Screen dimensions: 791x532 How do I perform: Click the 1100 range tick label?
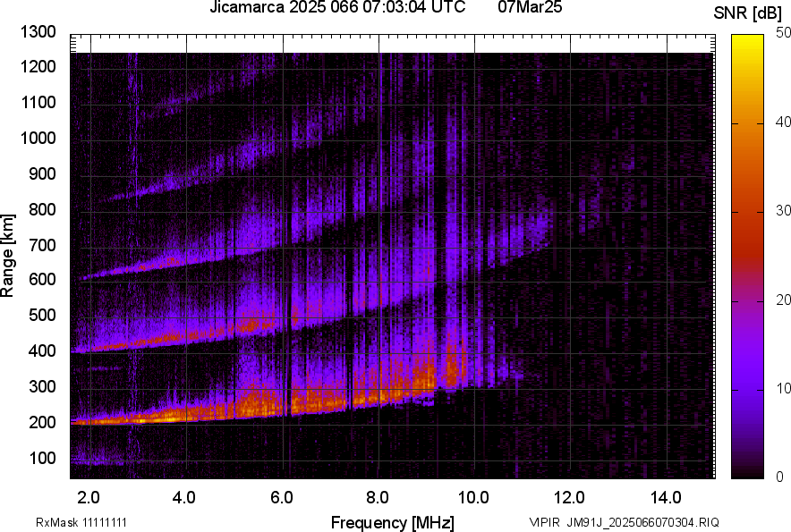[x=38, y=103]
